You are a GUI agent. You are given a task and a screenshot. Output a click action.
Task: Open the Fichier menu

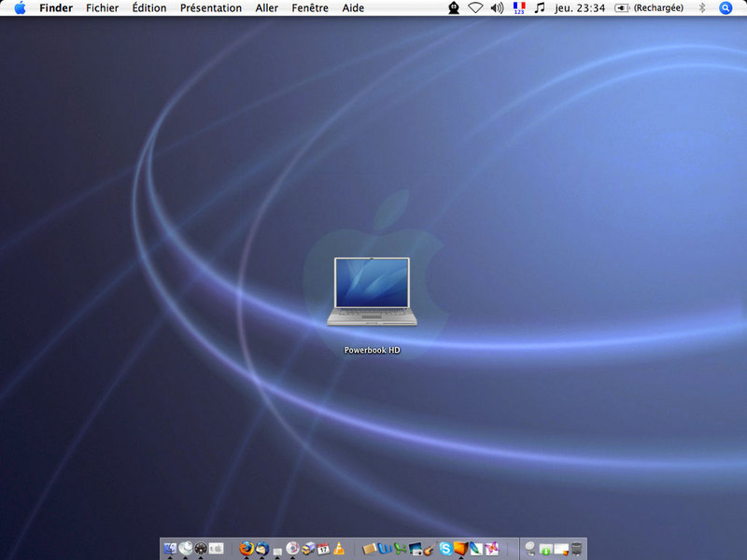pos(103,8)
